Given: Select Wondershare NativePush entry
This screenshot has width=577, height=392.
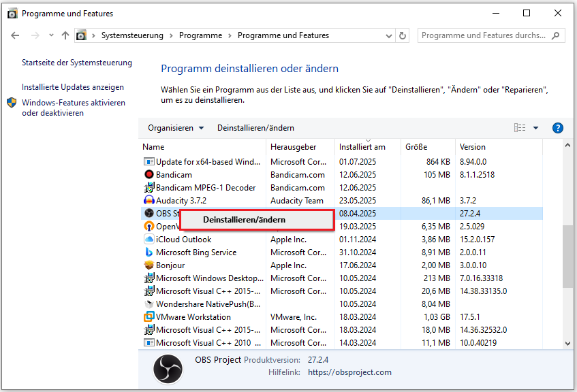Looking at the screenshot, I should (x=208, y=304).
